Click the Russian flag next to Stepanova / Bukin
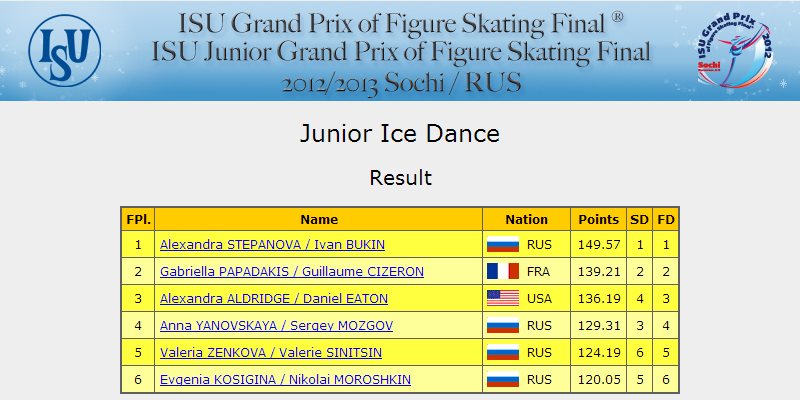Screen dimensions: 800x400 click(503, 244)
